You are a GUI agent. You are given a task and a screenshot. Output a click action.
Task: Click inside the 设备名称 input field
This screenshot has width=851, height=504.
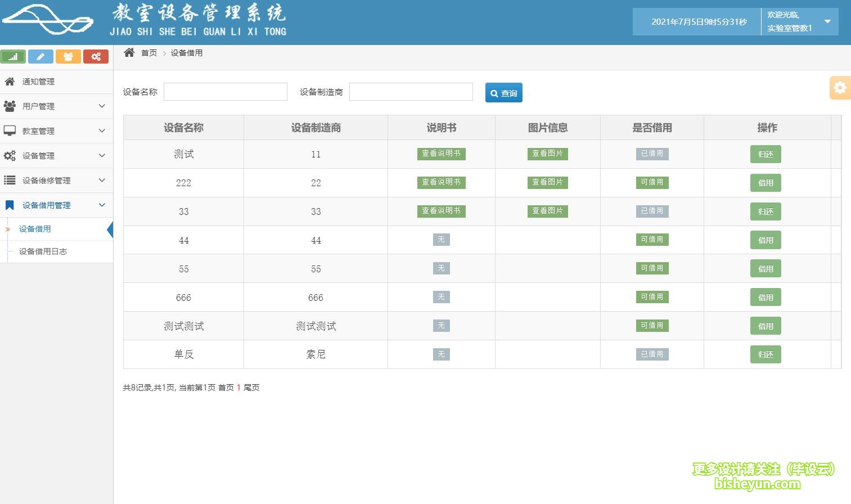[225, 91]
